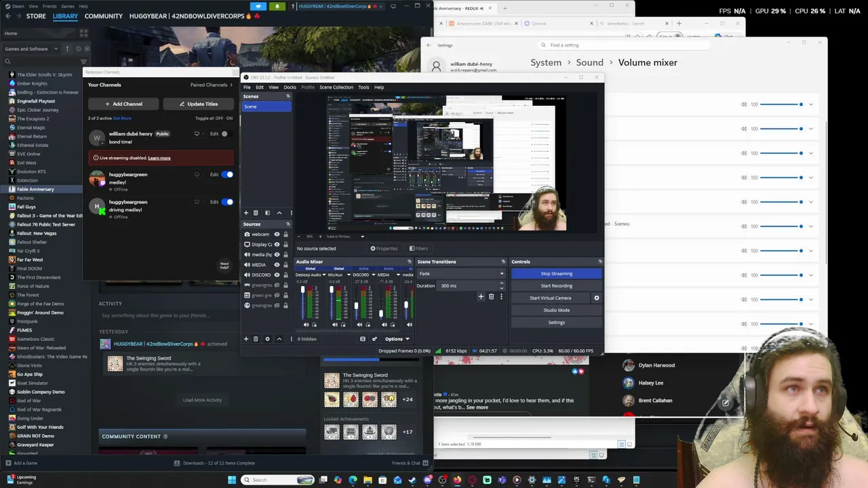Open Steam notifications bell

277,6
